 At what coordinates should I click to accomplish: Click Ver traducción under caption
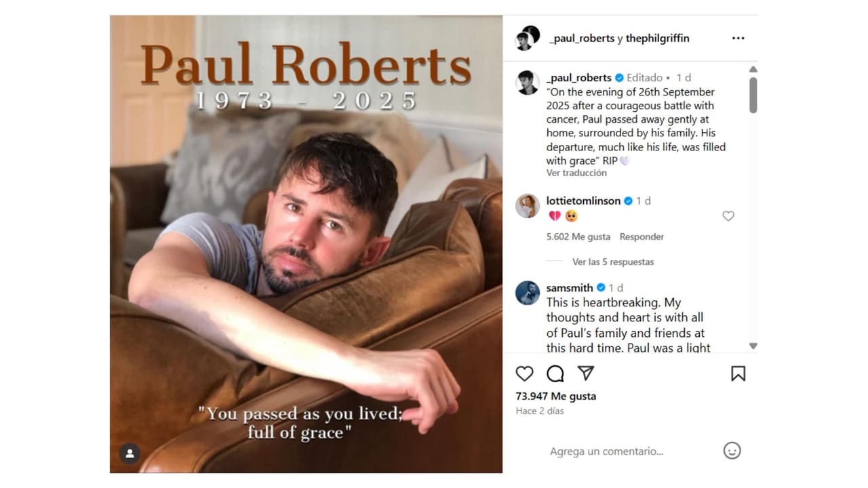coord(576,173)
